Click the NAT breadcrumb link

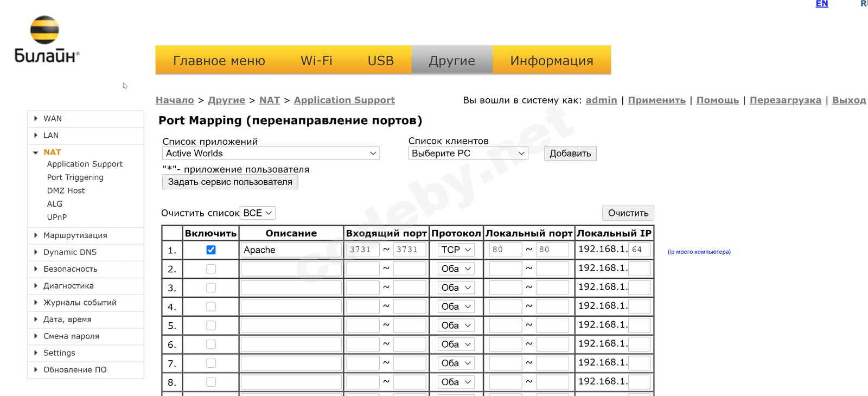coord(270,100)
